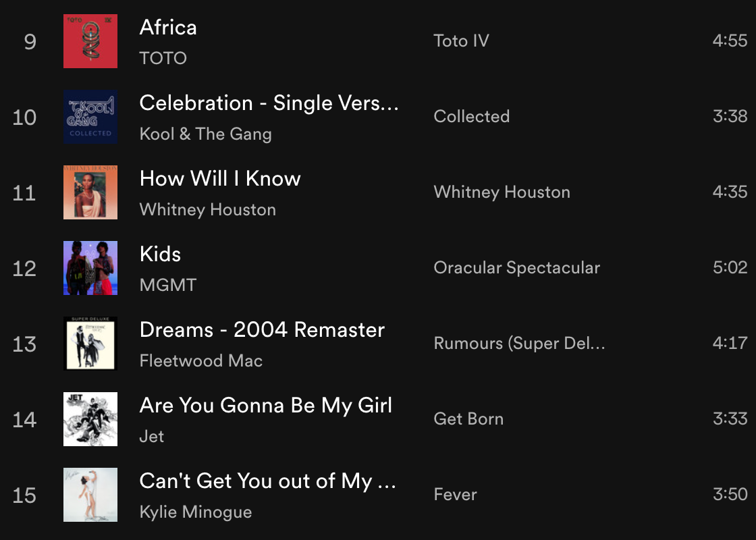Click the Jet Get Born album cover

[x=90, y=419]
